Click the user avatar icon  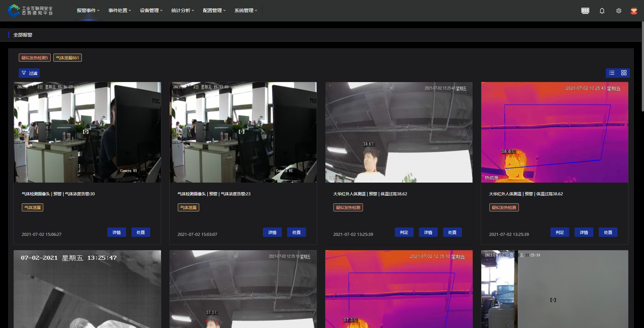(634, 11)
